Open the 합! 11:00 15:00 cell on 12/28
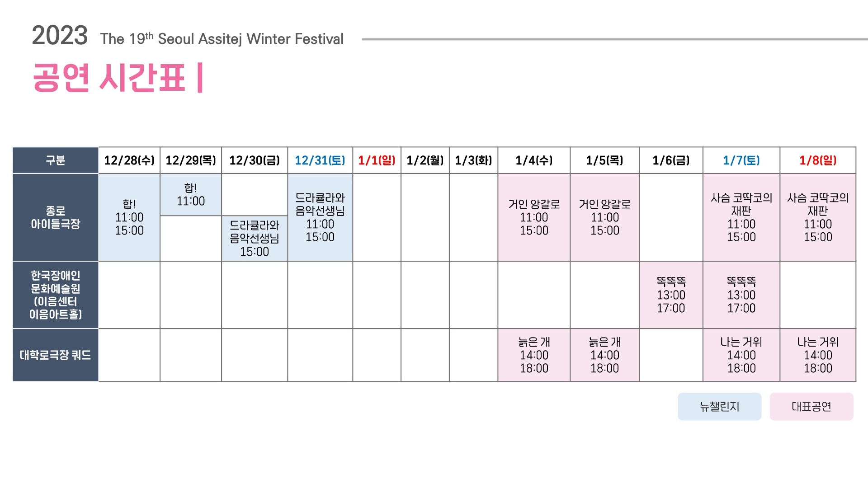Screen dimensions: 868x488 tap(129, 217)
